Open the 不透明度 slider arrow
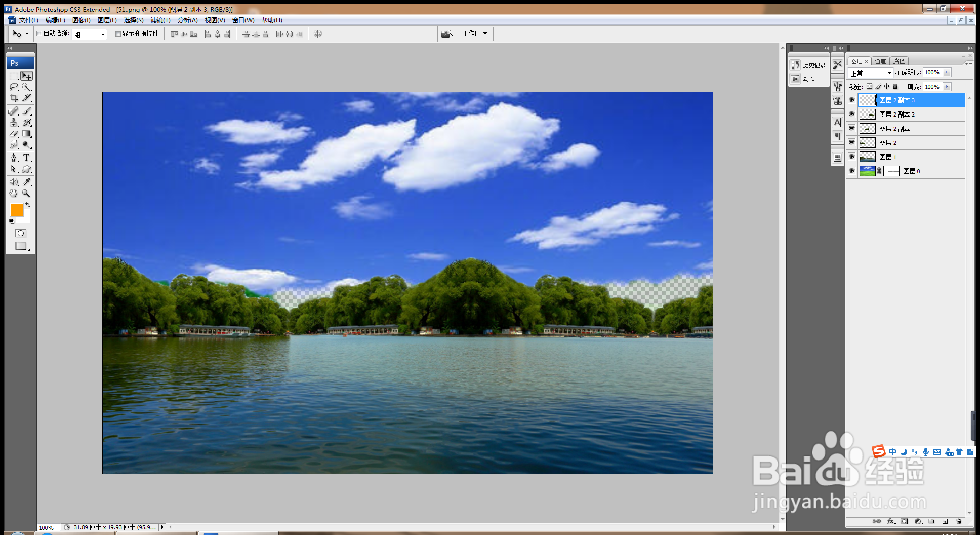The height and width of the screenshot is (535, 980). [947, 72]
